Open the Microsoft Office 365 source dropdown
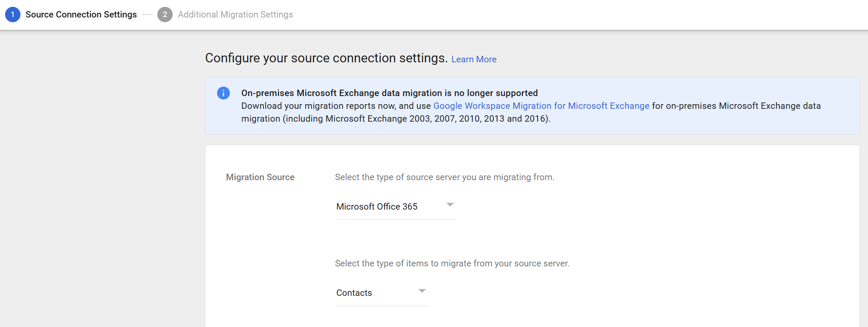868x327 pixels. (x=396, y=207)
